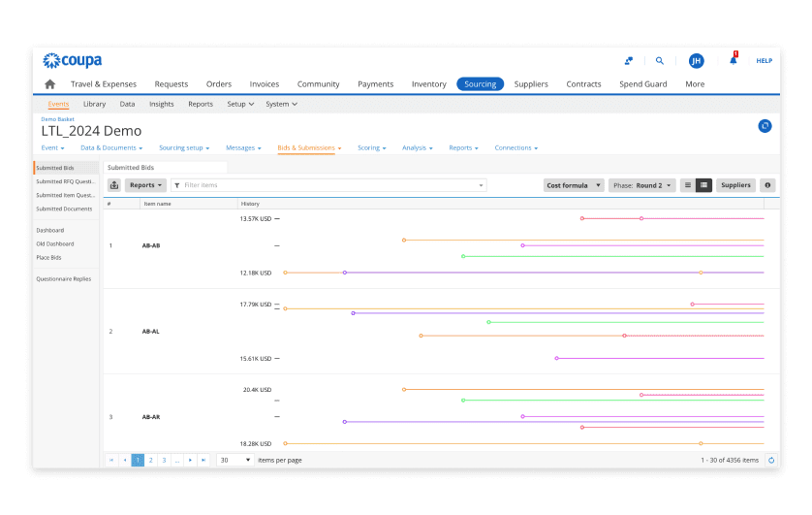The height and width of the screenshot is (515, 812).
Task: Click the export icon beside Reports
Action: click(114, 185)
